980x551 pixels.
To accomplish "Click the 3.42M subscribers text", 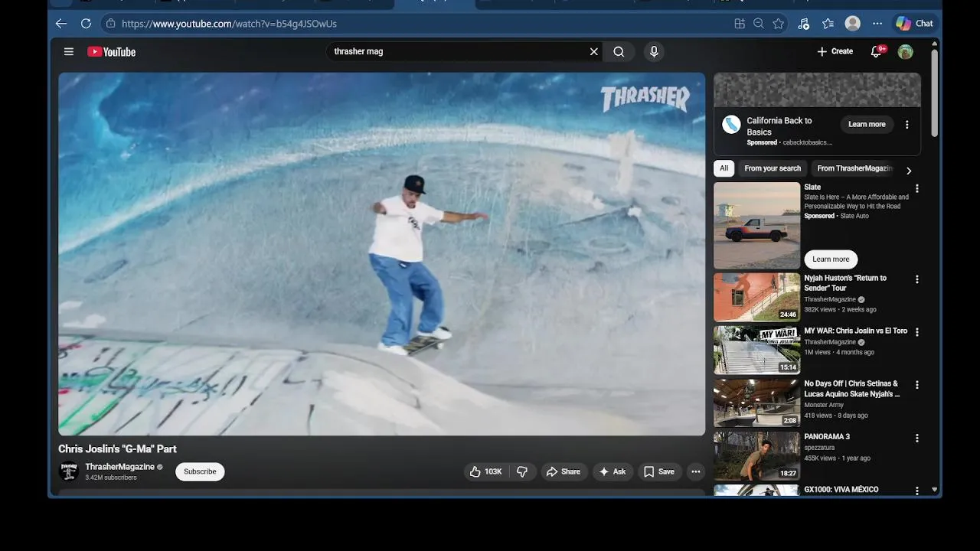I will click(x=111, y=478).
